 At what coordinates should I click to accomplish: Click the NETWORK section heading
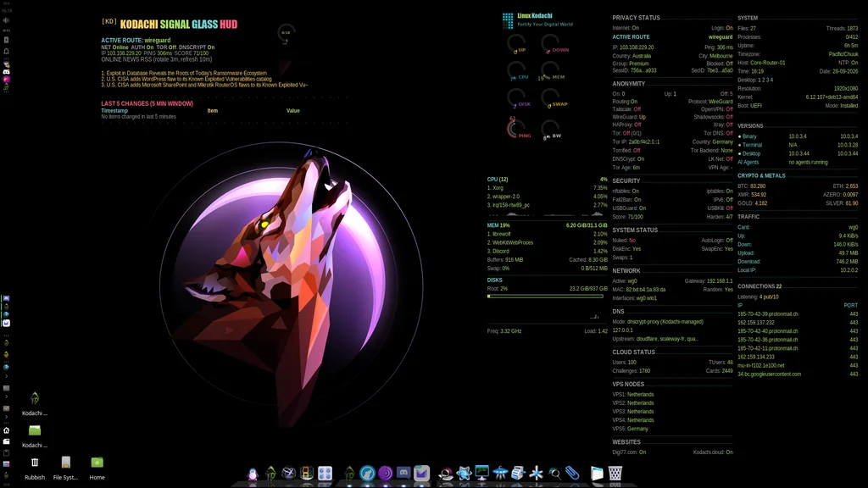pos(626,270)
